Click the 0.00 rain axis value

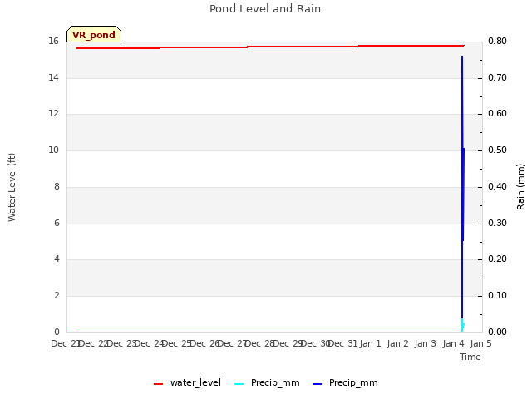497,332
